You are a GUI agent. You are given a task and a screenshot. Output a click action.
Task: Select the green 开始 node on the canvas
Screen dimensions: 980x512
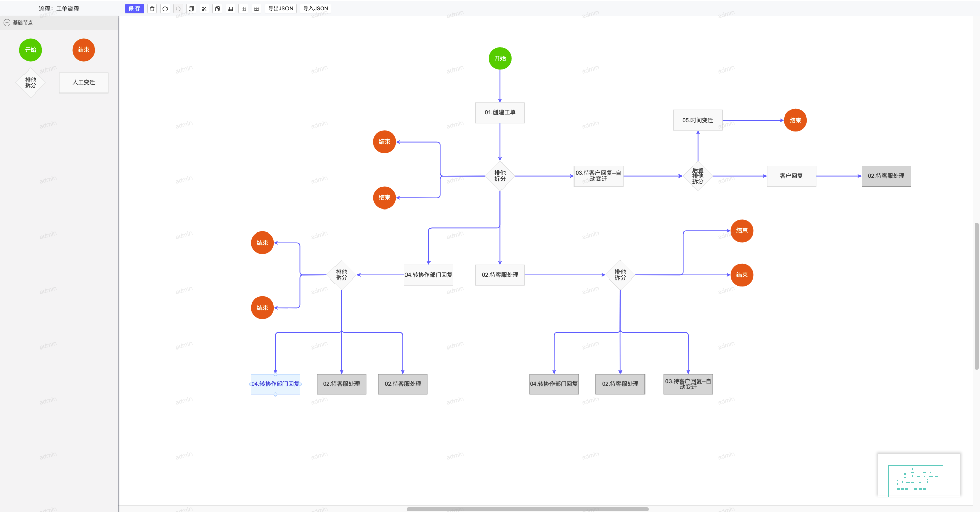[x=500, y=58]
